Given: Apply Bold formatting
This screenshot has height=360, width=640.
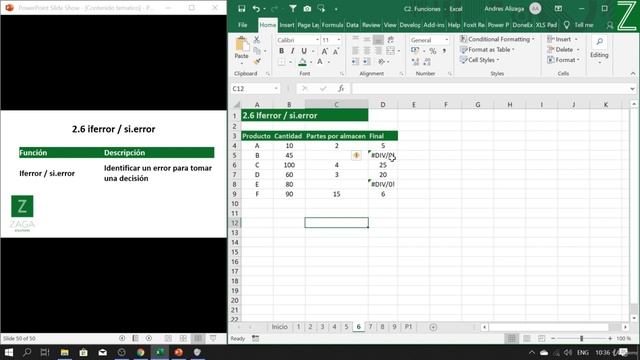Looking at the screenshot, I should click(281, 51).
